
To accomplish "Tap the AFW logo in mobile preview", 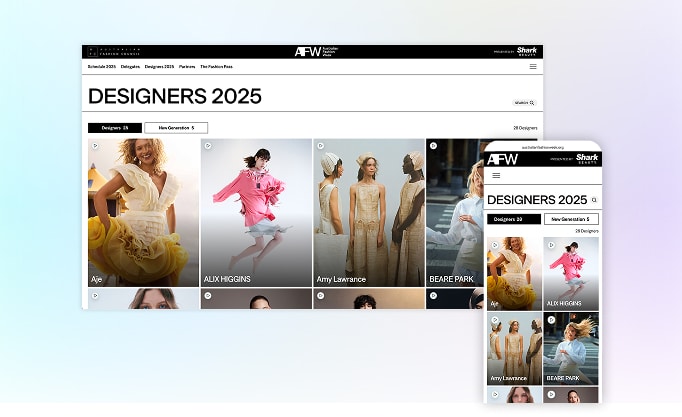I will [x=502, y=159].
